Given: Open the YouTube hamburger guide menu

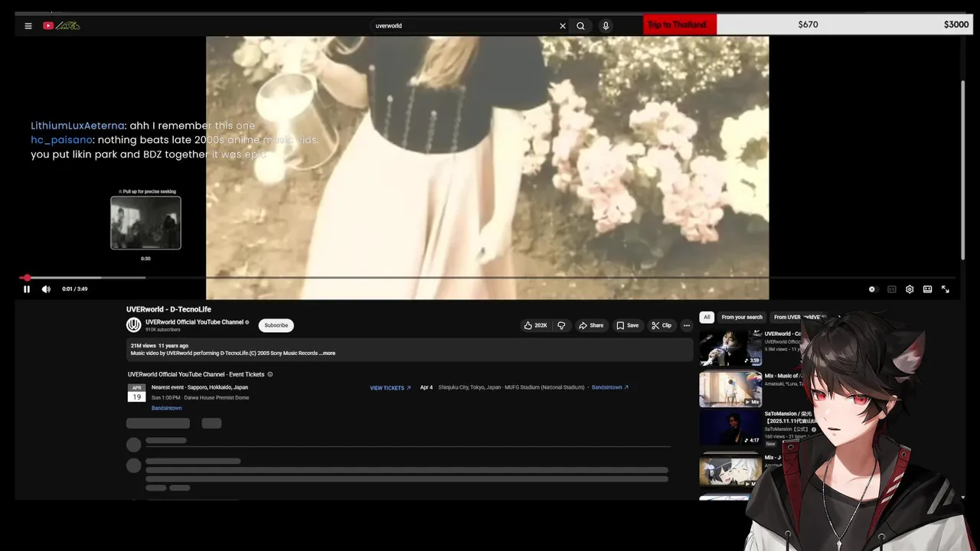Looking at the screenshot, I should [x=28, y=26].
